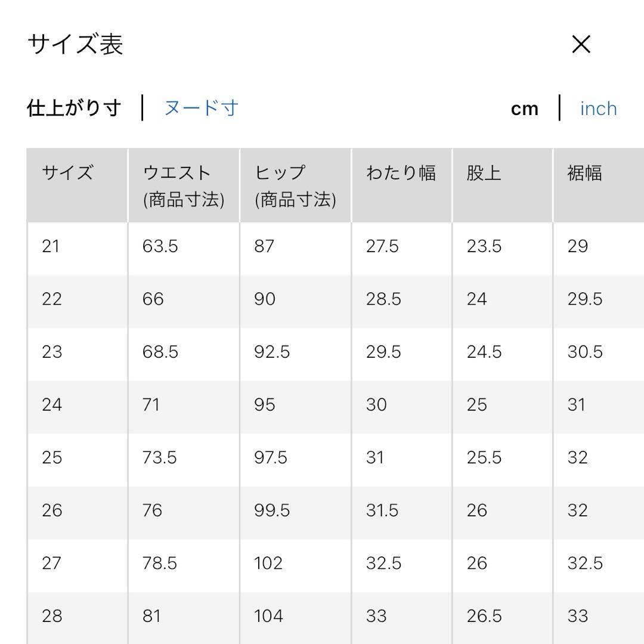Select size 28 row label
The image size is (644, 644).
(52, 616)
